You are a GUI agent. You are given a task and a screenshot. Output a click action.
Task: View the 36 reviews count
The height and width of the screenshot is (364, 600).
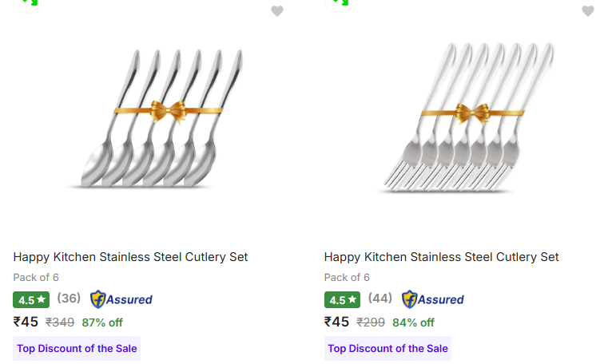(x=69, y=299)
